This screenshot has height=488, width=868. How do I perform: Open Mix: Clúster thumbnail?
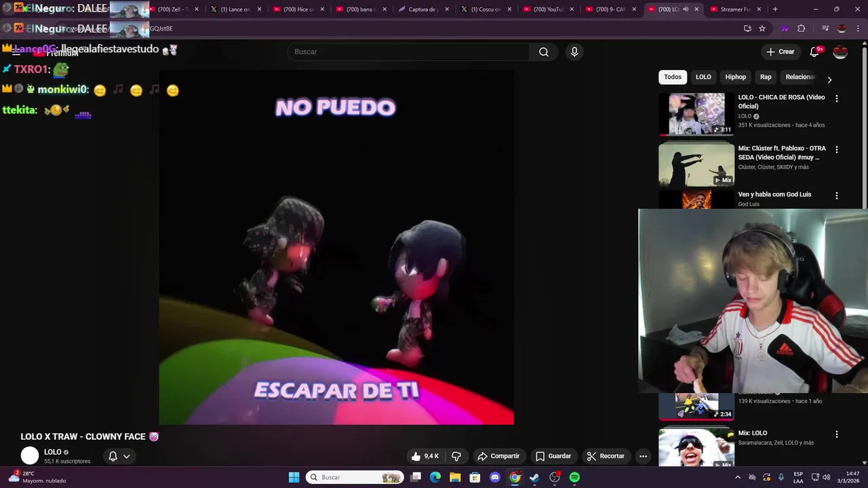point(696,165)
